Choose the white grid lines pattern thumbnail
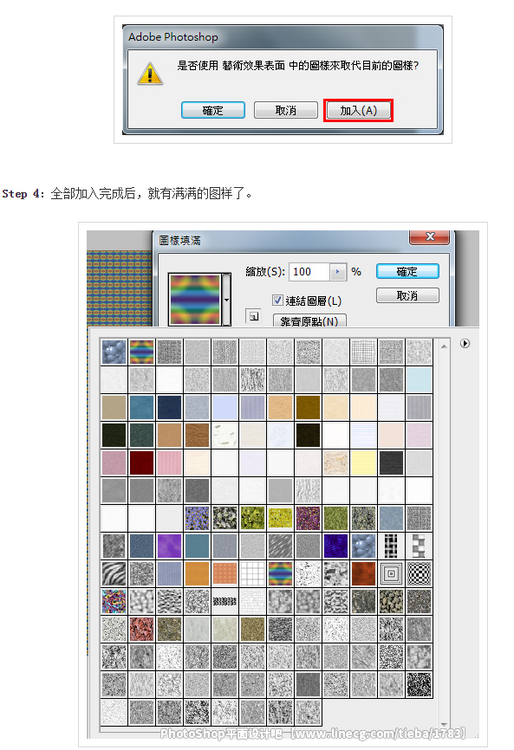Screen dimensions: 514x750 pyautogui.click(x=252, y=574)
